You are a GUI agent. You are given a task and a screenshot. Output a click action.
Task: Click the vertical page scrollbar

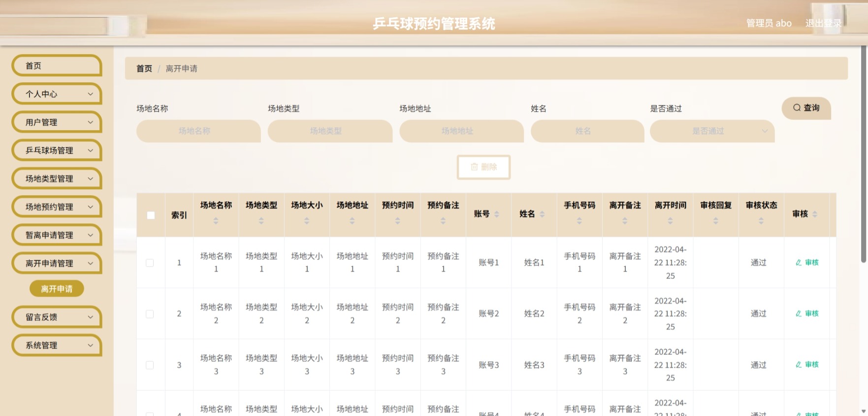(864, 154)
